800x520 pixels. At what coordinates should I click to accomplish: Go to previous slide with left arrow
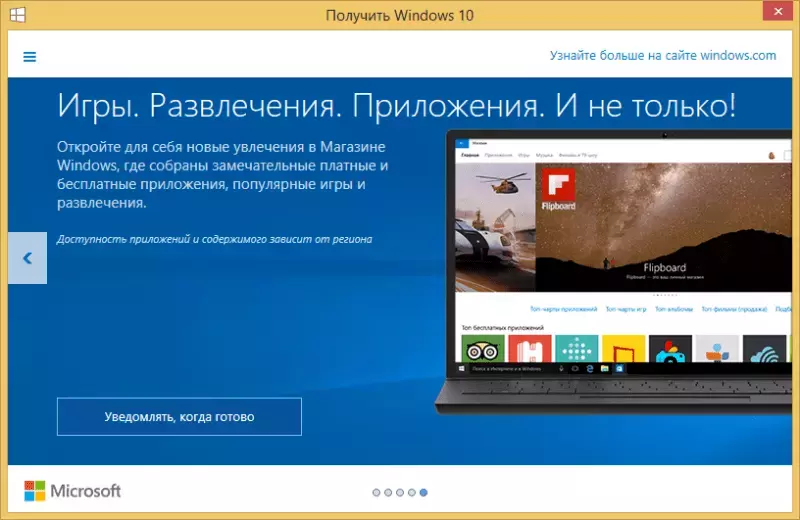coord(28,258)
